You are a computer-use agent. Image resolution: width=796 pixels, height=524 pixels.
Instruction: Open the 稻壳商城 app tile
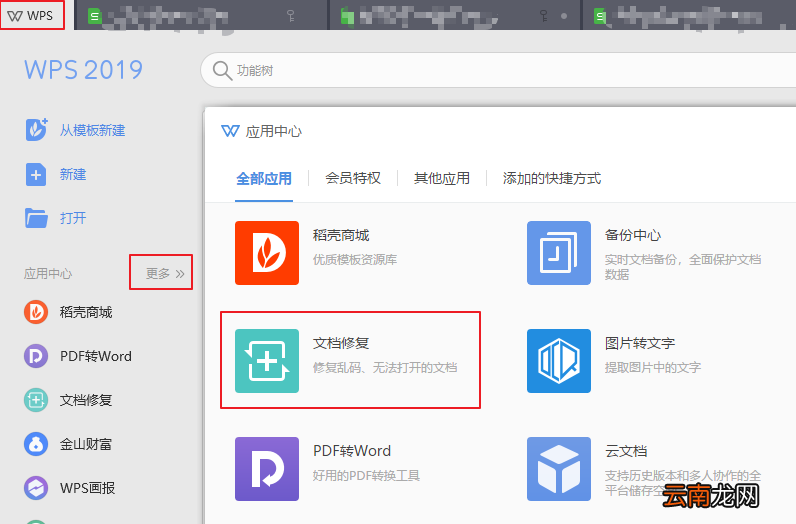pos(317,253)
